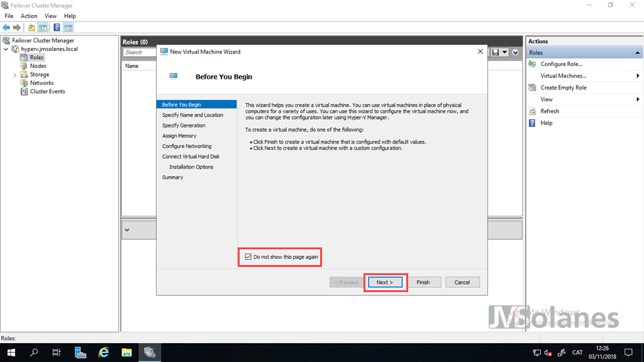Click the network icon in the system tray
644x362 pixels.
(x=536, y=353)
